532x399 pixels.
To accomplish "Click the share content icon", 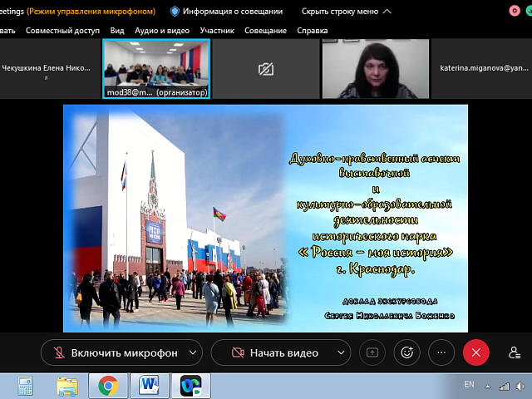I will [x=372, y=352].
